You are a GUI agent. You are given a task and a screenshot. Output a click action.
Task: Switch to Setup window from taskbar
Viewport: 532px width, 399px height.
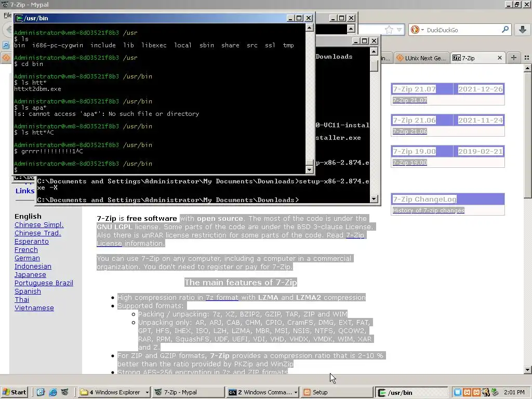(x=337, y=392)
